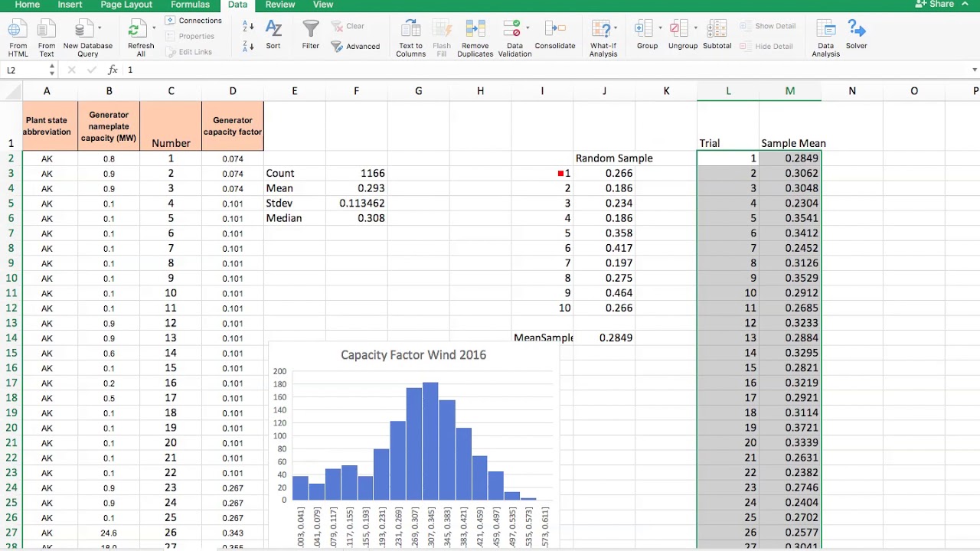
Task: Click the From Text import icon
Action: click(x=47, y=31)
